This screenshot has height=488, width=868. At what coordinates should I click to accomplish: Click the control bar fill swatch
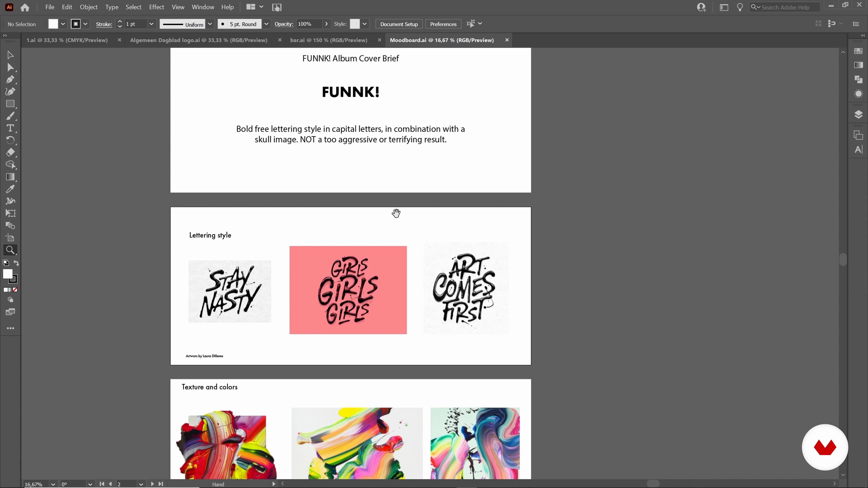[53, 24]
